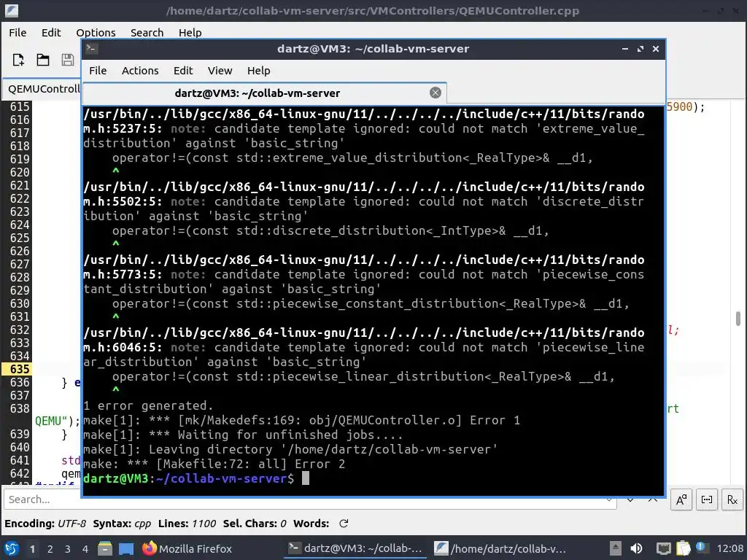Click FeatherPad vertical scrollbar handle
Image resolution: width=747 pixels, height=560 pixels.
(x=738, y=319)
